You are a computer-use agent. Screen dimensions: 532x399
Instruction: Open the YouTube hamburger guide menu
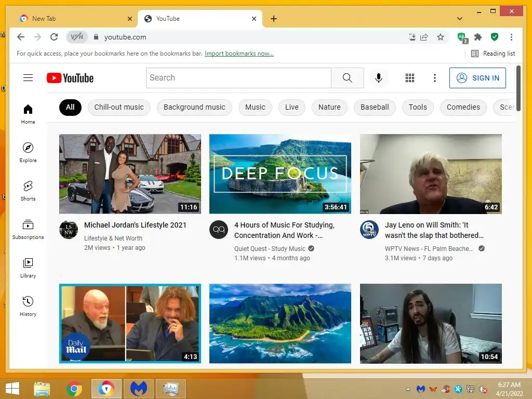[28, 78]
